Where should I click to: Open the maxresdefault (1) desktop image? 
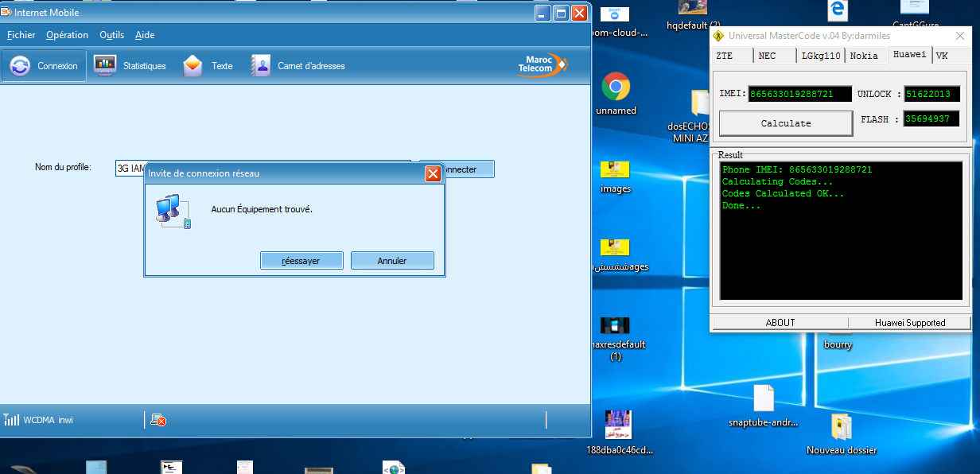(616, 339)
